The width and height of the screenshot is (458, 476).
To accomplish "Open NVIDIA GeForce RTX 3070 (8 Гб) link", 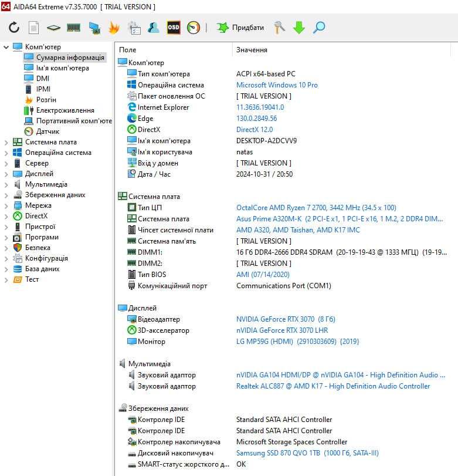I will (286, 319).
